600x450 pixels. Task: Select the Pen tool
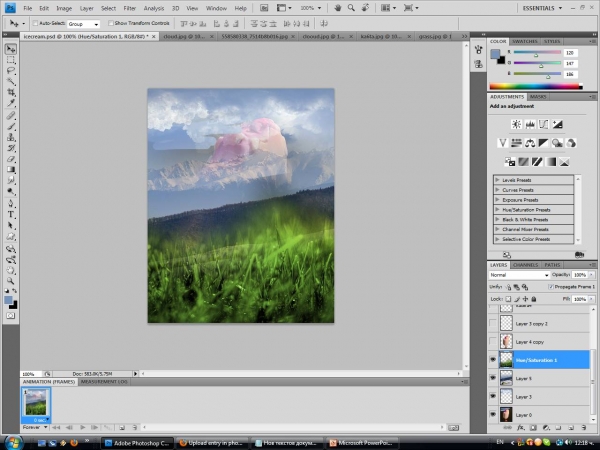pyautogui.click(x=11, y=204)
